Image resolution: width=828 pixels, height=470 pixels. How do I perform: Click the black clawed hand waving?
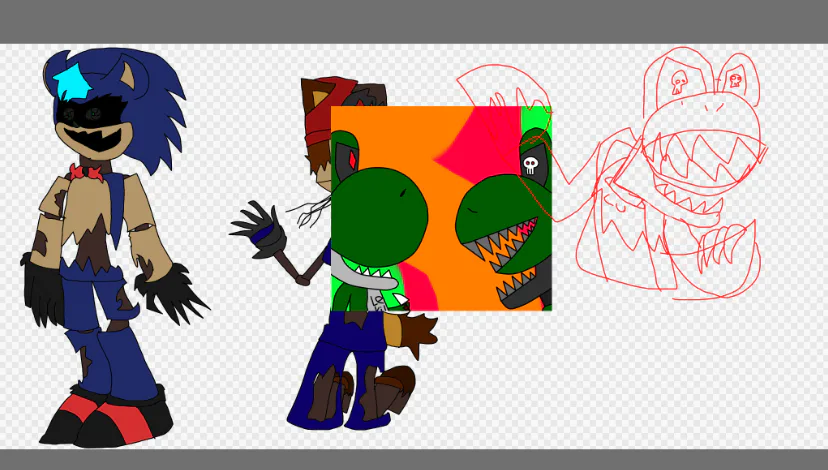pyautogui.click(x=260, y=230)
